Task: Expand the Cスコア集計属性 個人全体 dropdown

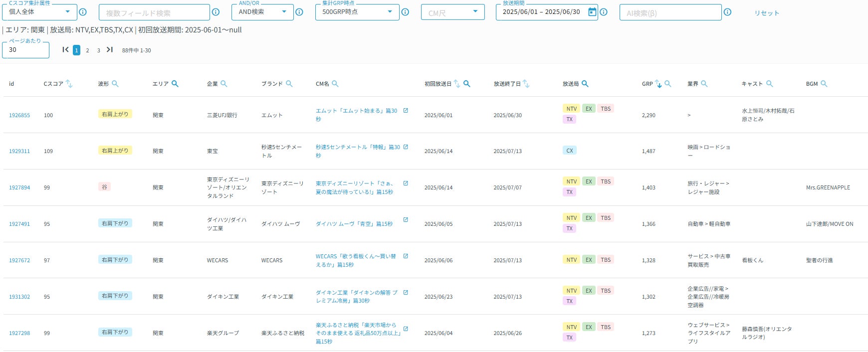Action: click(x=40, y=12)
